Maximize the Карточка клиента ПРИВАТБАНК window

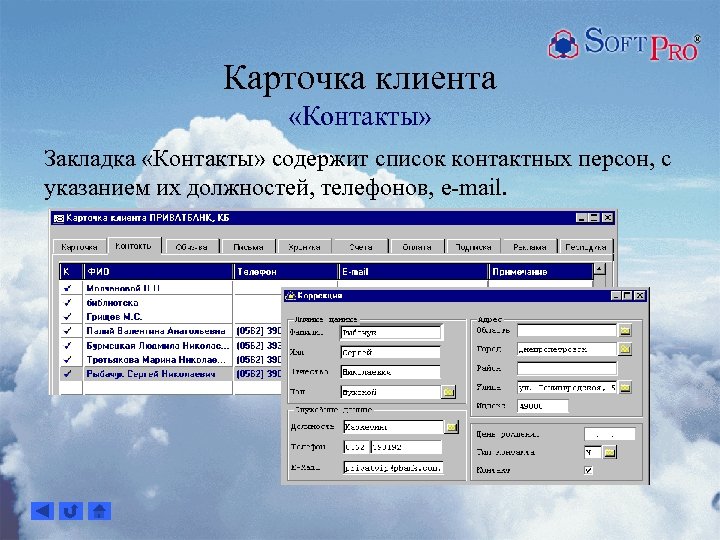(x=594, y=218)
